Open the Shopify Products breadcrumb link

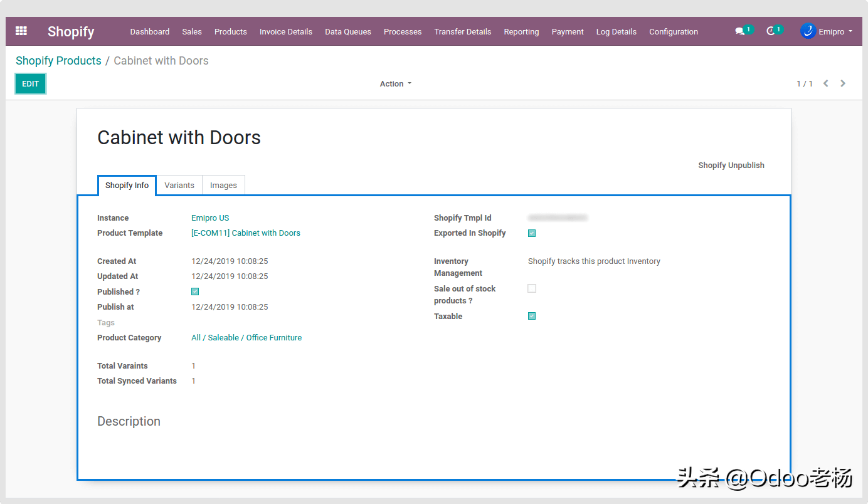tap(58, 61)
